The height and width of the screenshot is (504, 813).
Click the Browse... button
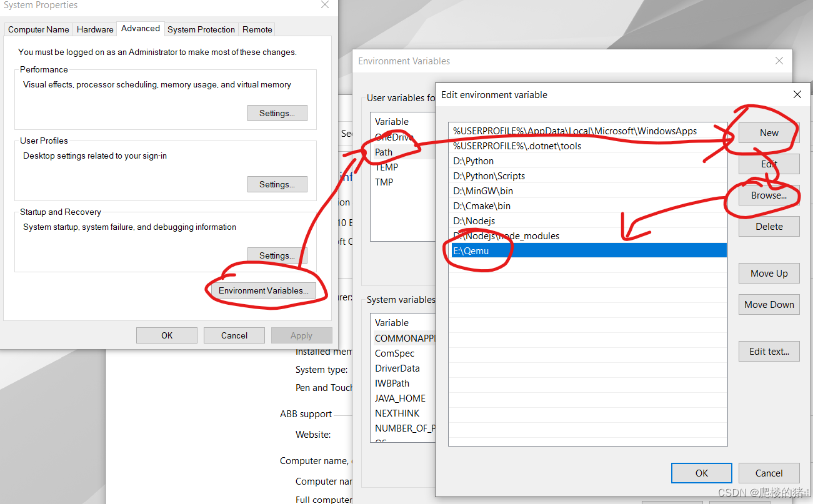tap(769, 195)
